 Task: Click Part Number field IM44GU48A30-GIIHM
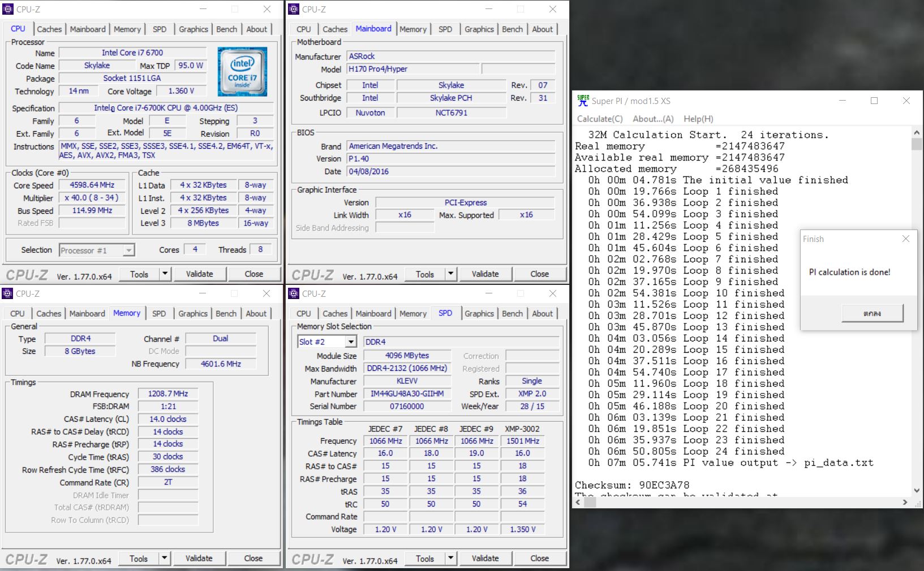(407, 394)
